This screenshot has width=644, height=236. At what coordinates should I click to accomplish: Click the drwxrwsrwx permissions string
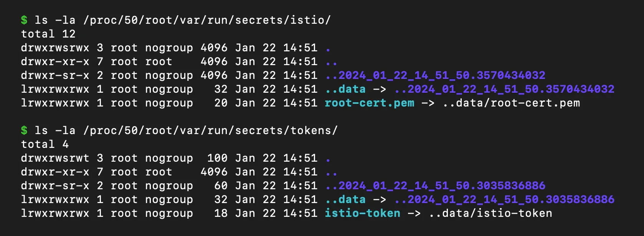click(55, 48)
